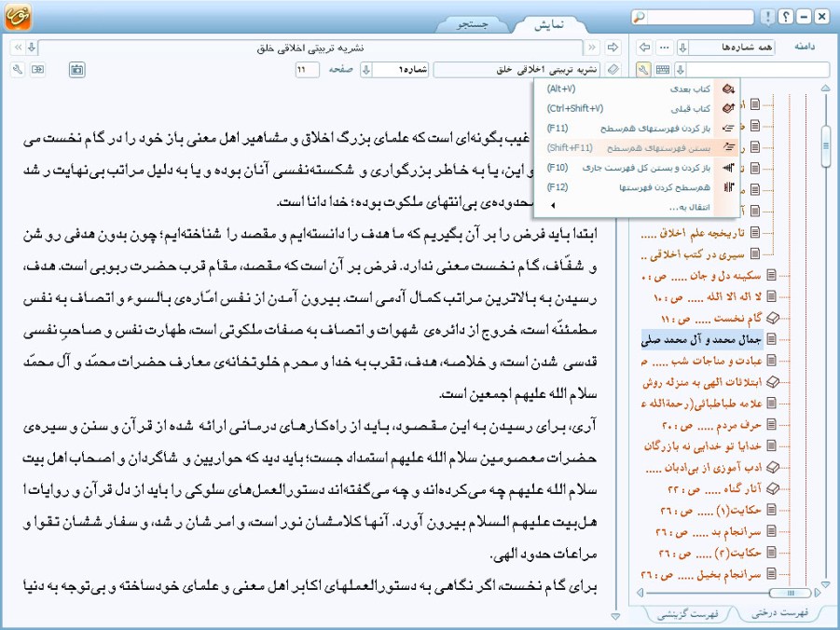Click the book icon beside ابتلائات الهی
The width and height of the screenshot is (840, 630).
(772, 382)
